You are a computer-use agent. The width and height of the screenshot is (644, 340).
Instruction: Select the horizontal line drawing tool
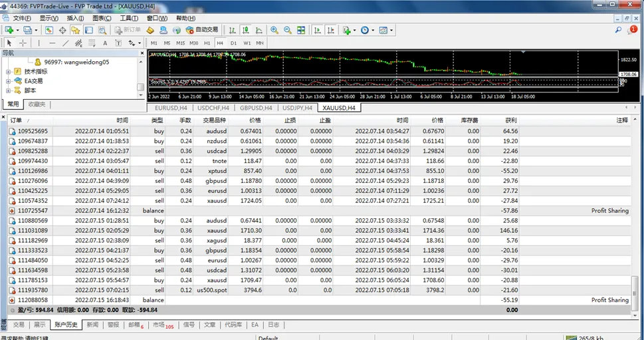pyautogui.click(x=52, y=43)
